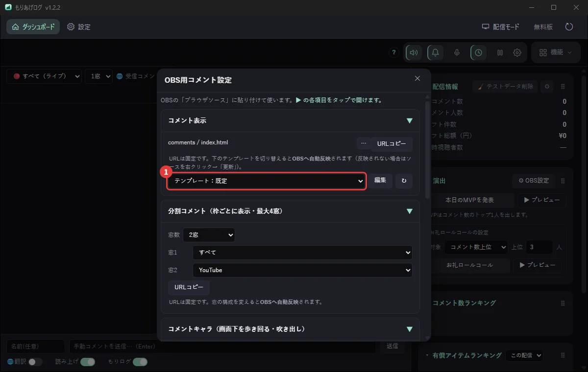Click the テストデータ削除 button
The width and height of the screenshot is (588, 372).
pos(505,87)
